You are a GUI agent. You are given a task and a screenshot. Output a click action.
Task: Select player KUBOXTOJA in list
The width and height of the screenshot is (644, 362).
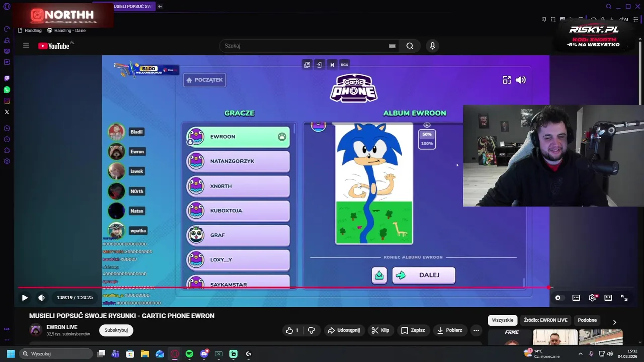tap(238, 211)
